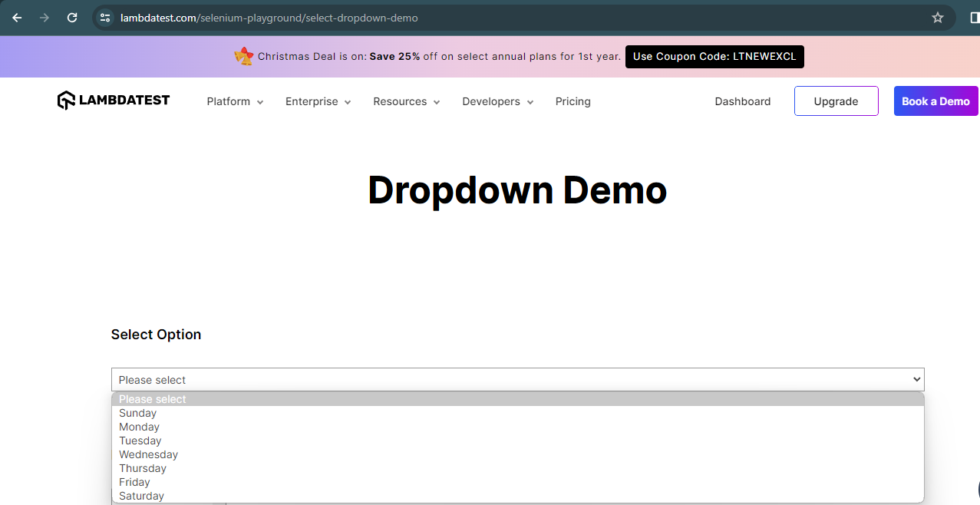
Task: Click the browser forward arrow
Action: [45, 18]
